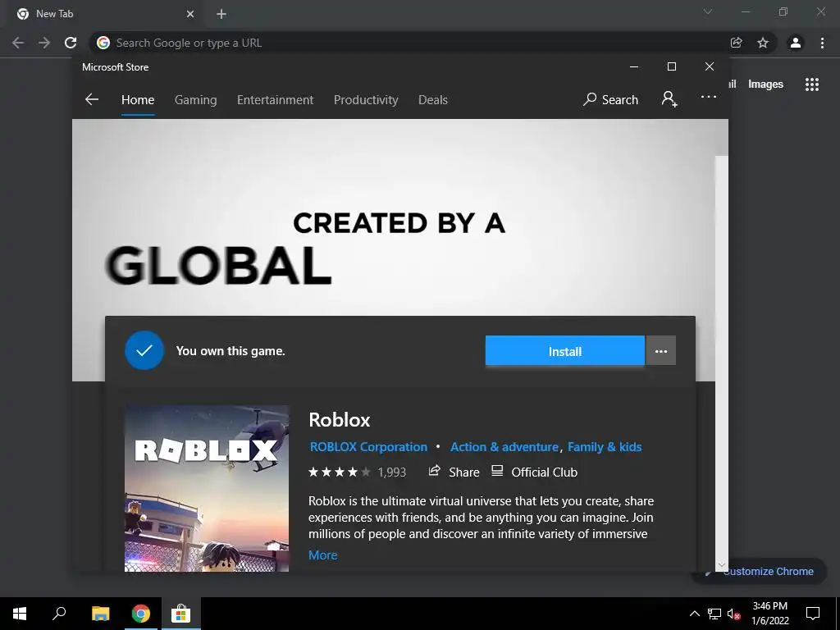Open the Google apps grid in Chrome
This screenshot has height=630, width=840.
tap(812, 84)
